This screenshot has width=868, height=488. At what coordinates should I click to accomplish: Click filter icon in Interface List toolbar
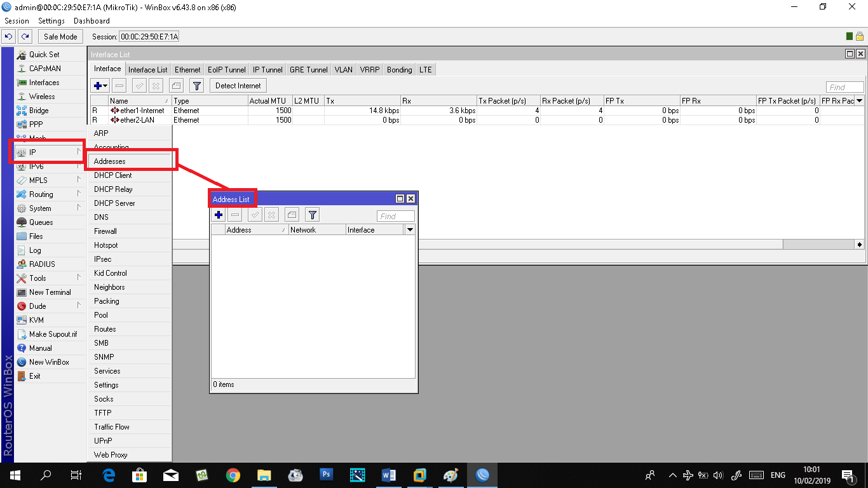pyautogui.click(x=197, y=86)
